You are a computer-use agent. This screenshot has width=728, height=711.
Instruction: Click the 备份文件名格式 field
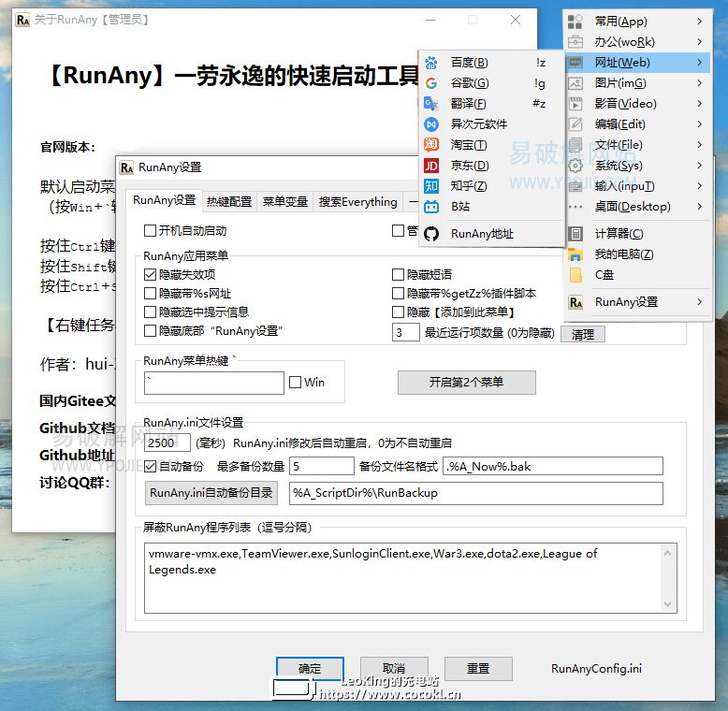tap(553, 467)
